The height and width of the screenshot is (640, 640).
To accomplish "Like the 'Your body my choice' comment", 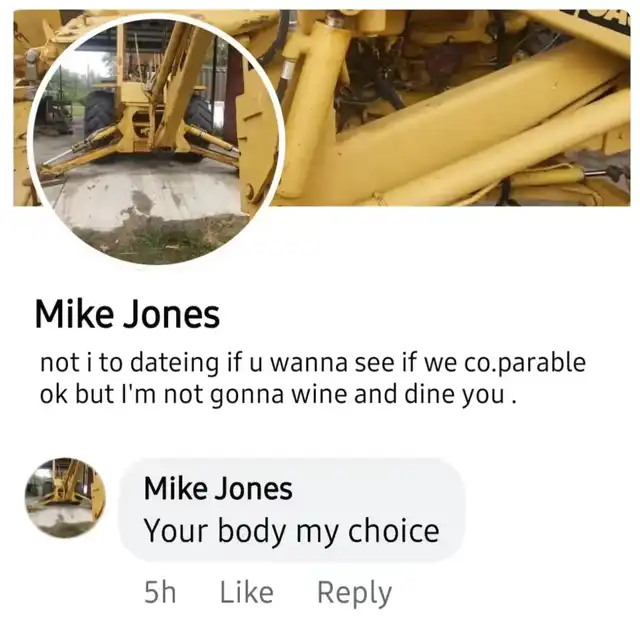I will [247, 592].
